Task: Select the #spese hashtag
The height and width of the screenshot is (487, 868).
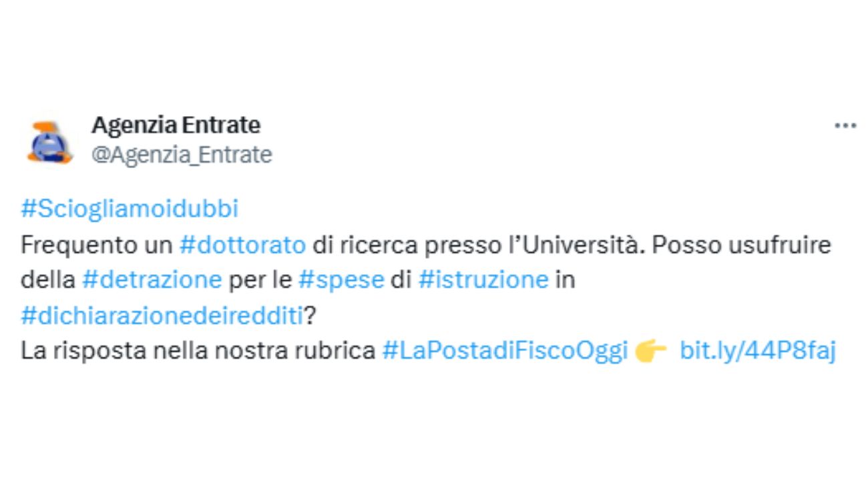Action: pyautogui.click(x=341, y=280)
